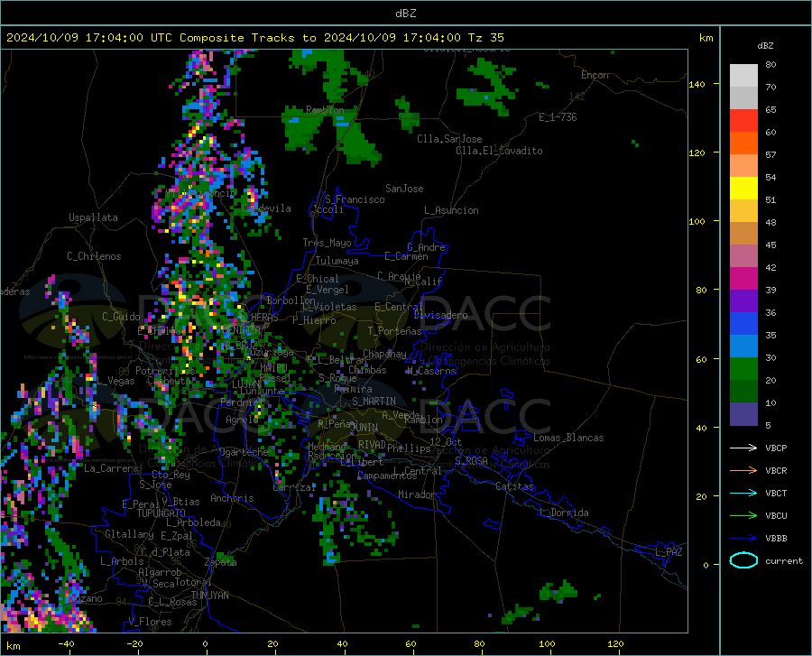The height and width of the screenshot is (656, 812).
Task: Click the 'Tz 35' threshold text
Action: (x=485, y=38)
